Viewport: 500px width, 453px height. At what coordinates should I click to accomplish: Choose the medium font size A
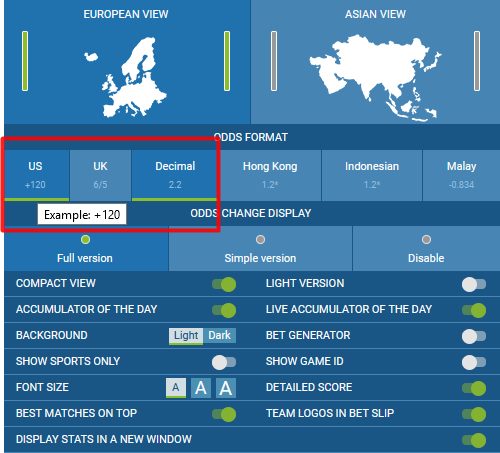pyautogui.click(x=201, y=388)
